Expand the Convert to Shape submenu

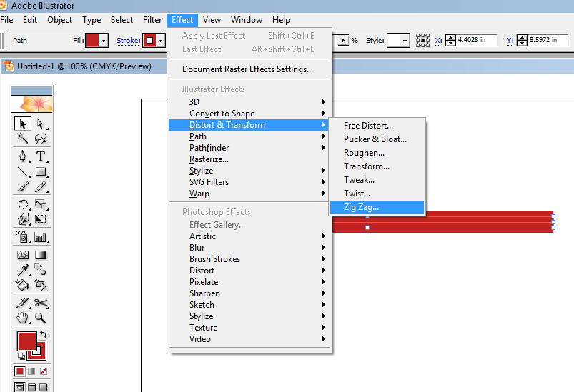249,114
